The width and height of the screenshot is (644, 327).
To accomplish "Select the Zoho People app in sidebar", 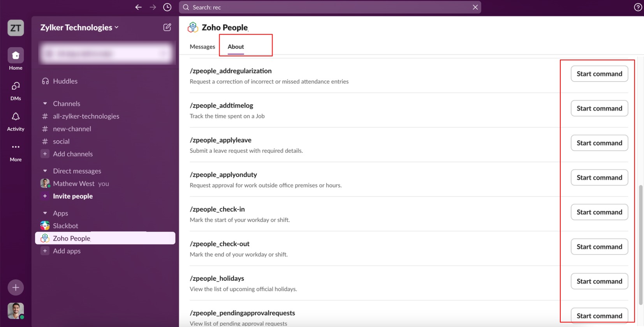I will coord(105,238).
